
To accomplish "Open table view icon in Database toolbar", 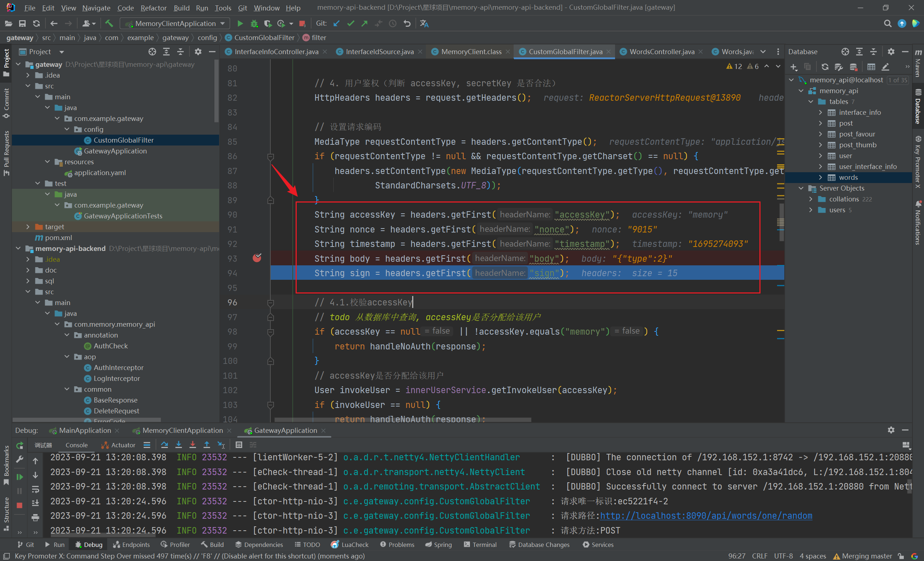I will coord(871,67).
